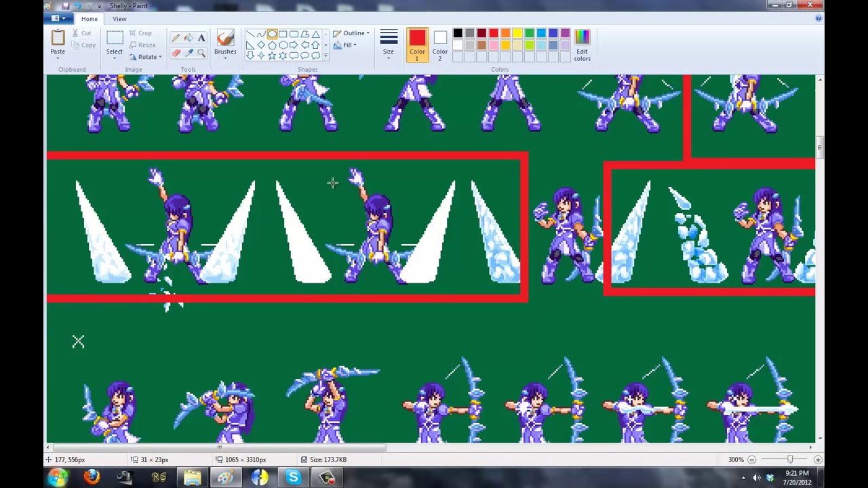Choose the Four-point star shape
The image size is (868, 488).
click(261, 56)
